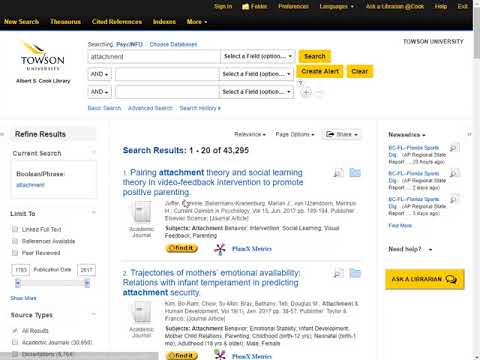The image size is (480, 360).
Task: Click the yellow Search button
Action: (314, 56)
